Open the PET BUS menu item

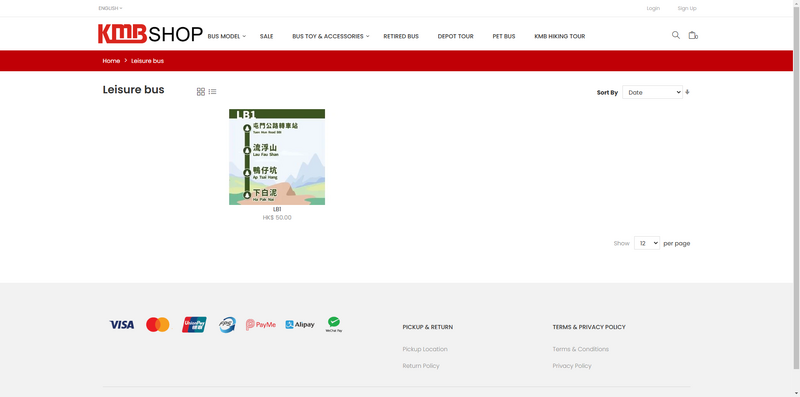click(504, 36)
